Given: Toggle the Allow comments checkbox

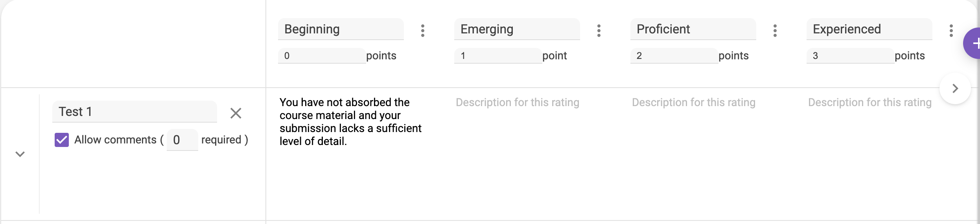Looking at the screenshot, I should pos(62,140).
